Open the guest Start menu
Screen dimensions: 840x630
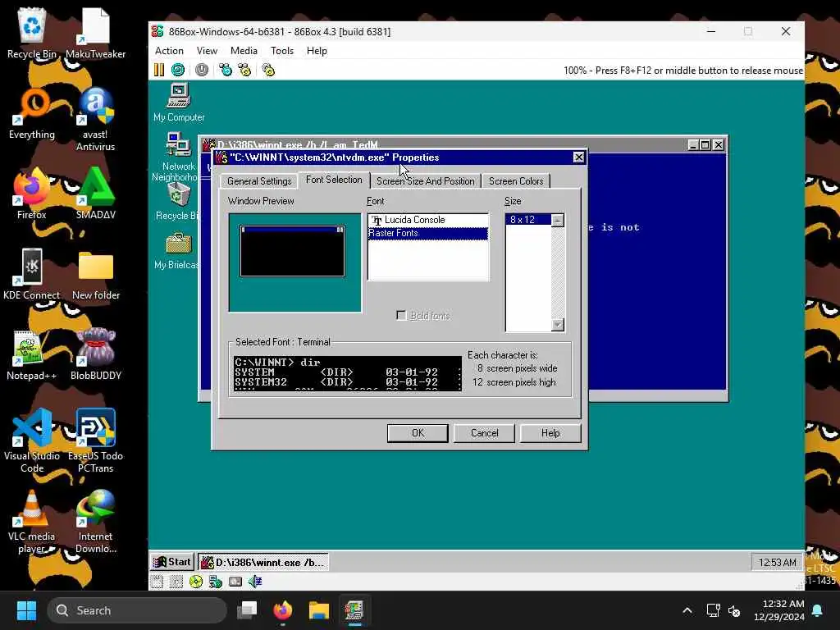click(x=172, y=562)
